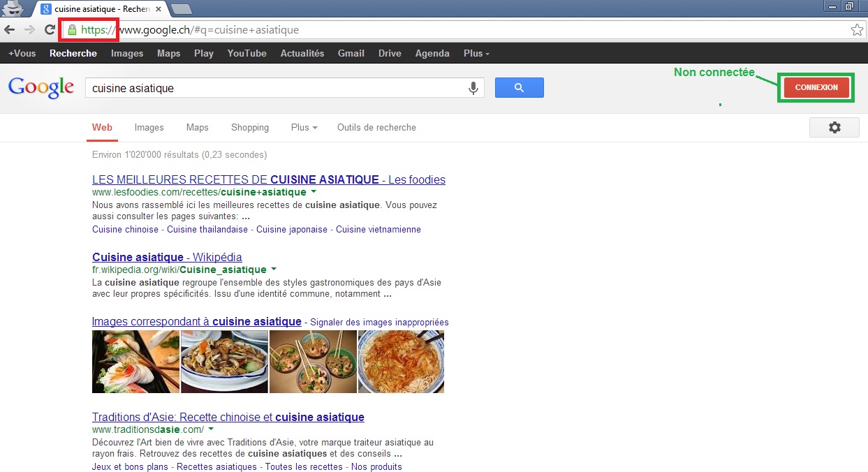The height and width of the screenshot is (472, 868).
Task: Start voice search with the microphone icon
Action: tap(473, 88)
